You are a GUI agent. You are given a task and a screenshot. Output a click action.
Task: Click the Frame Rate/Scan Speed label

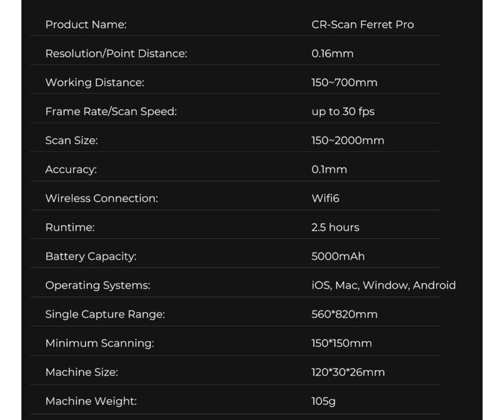(111, 111)
